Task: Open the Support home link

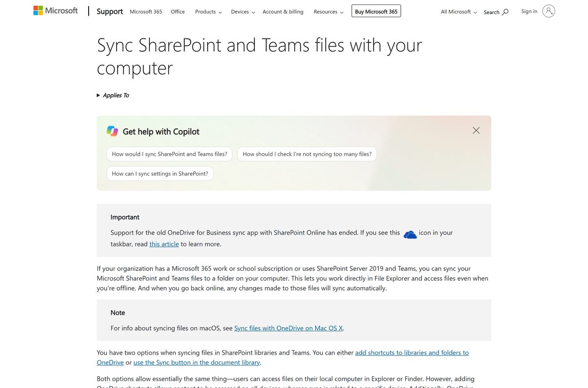Action: [x=110, y=11]
